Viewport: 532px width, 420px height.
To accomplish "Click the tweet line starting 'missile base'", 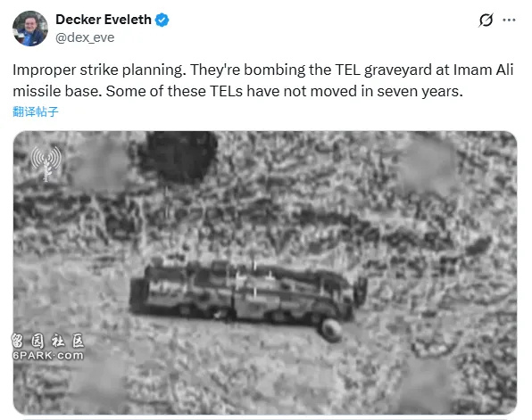I will click(x=237, y=91).
